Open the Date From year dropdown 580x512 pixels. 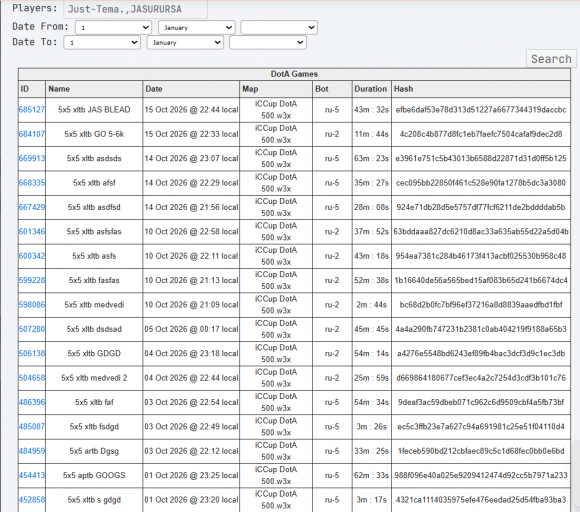click(x=279, y=27)
